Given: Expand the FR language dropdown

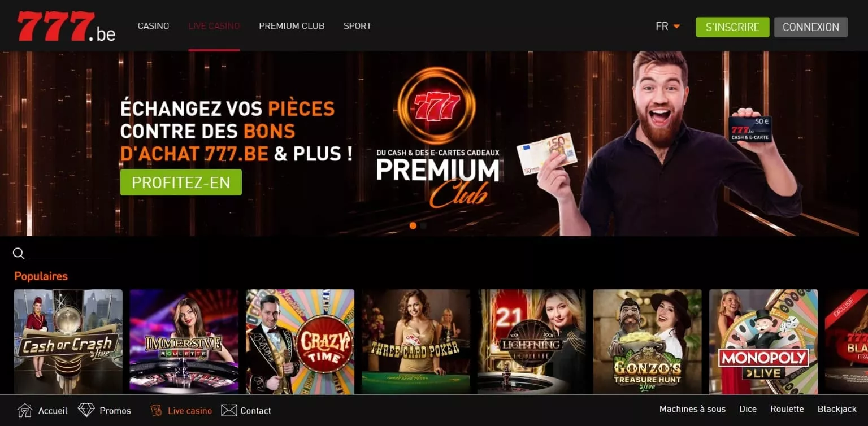Looking at the screenshot, I should point(667,27).
